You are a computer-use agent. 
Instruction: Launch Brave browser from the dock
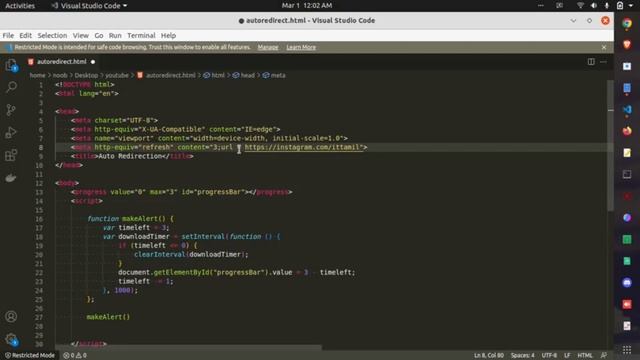(x=627, y=44)
